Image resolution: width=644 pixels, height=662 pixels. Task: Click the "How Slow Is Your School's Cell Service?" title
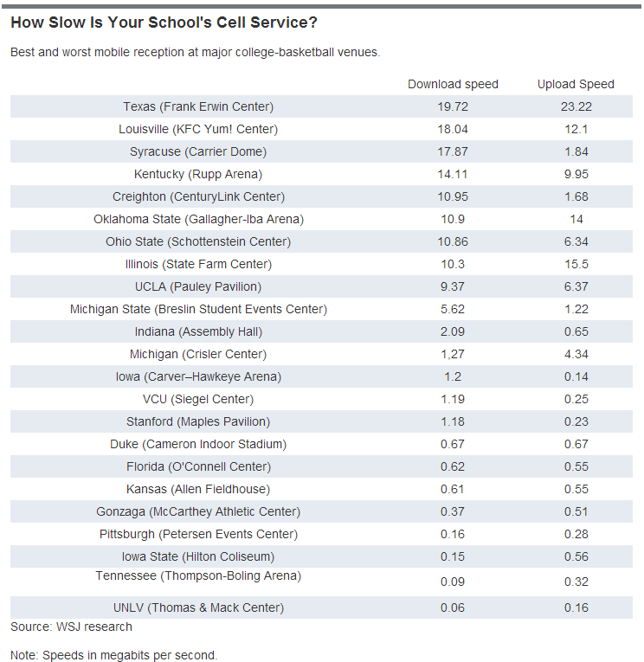click(164, 22)
